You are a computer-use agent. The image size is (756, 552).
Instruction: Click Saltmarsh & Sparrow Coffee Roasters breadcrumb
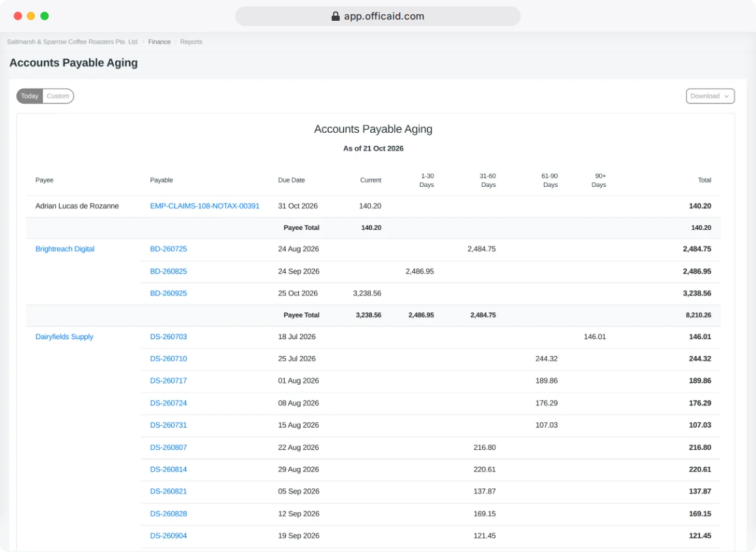coord(72,42)
